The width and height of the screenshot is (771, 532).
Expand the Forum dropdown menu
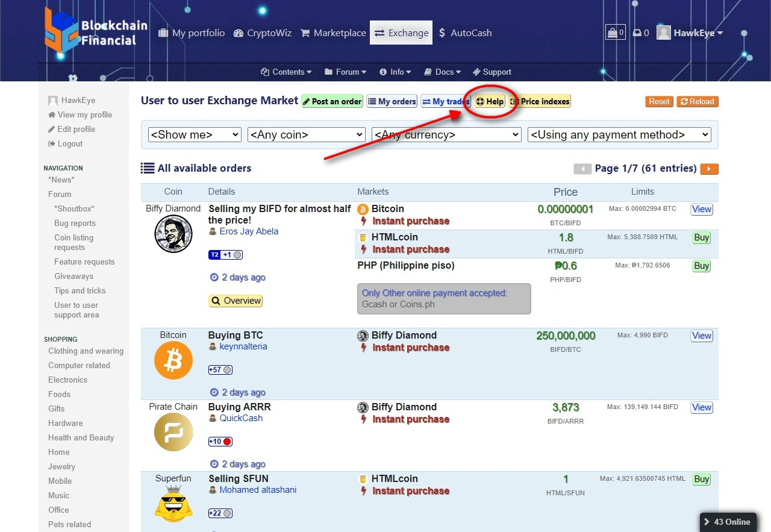point(345,72)
